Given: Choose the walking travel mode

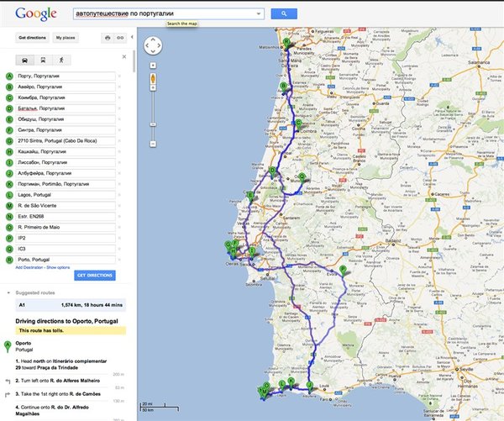Looking at the screenshot, I should click(60, 60).
